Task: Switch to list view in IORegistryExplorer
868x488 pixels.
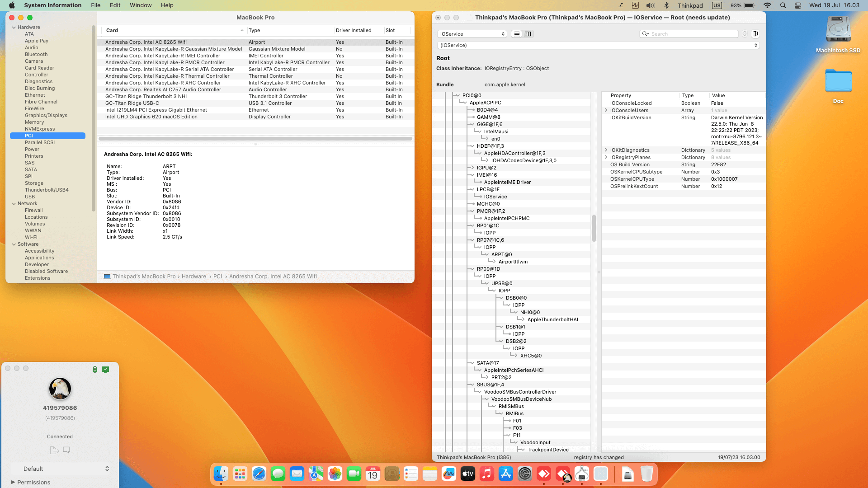Action: [517, 34]
